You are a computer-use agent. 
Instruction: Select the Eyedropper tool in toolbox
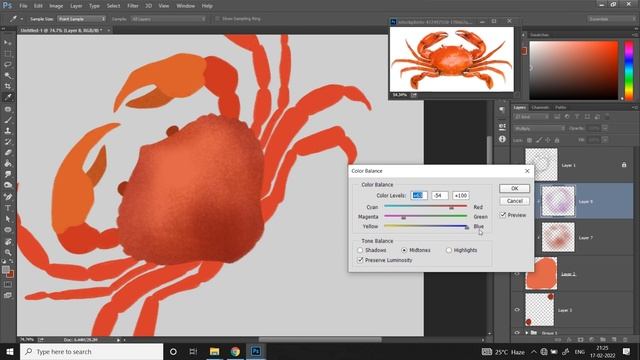point(8,97)
